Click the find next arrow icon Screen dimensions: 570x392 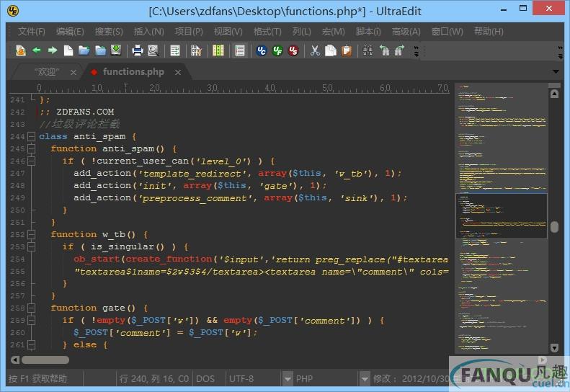click(399, 50)
